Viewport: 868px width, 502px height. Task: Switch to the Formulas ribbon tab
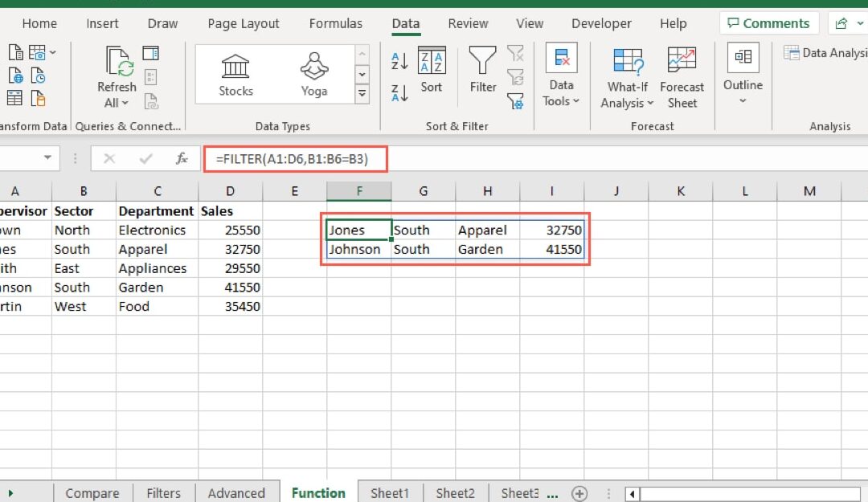(336, 23)
